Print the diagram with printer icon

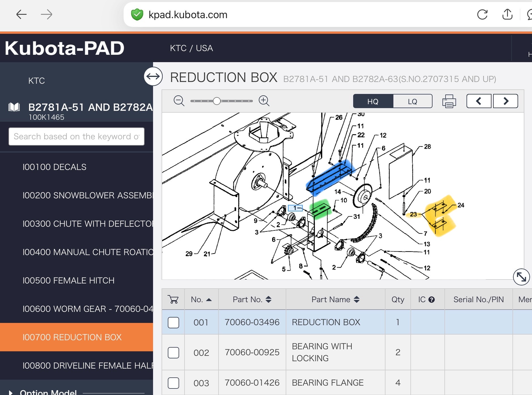(x=449, y=101)
